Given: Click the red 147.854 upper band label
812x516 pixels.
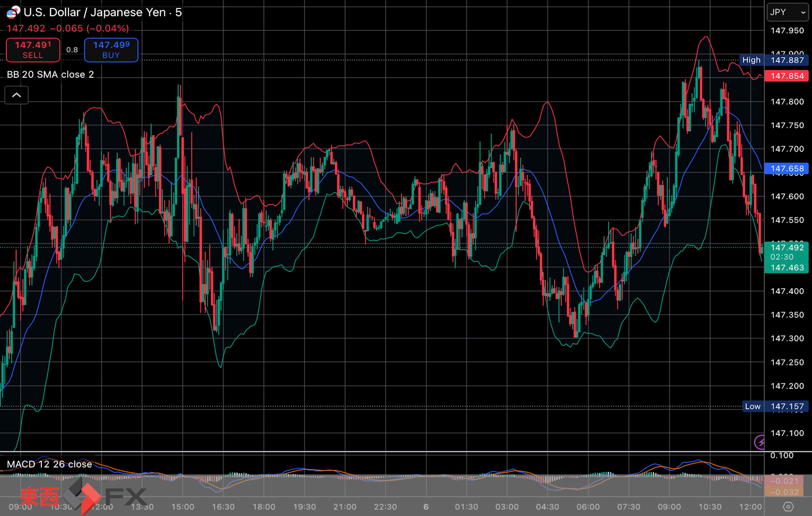Looking at the screenshot, I should [x=787, y=76].
